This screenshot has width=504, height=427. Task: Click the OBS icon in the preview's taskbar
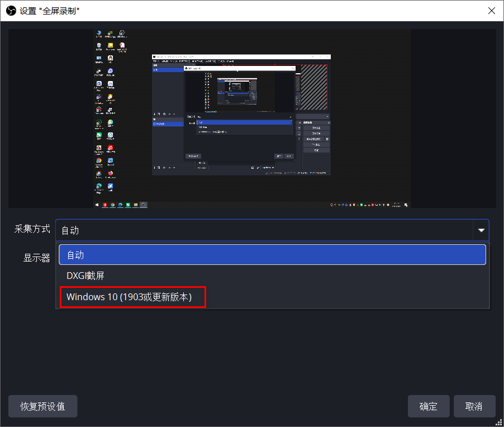pyautogui.click(x=143, y=205)
